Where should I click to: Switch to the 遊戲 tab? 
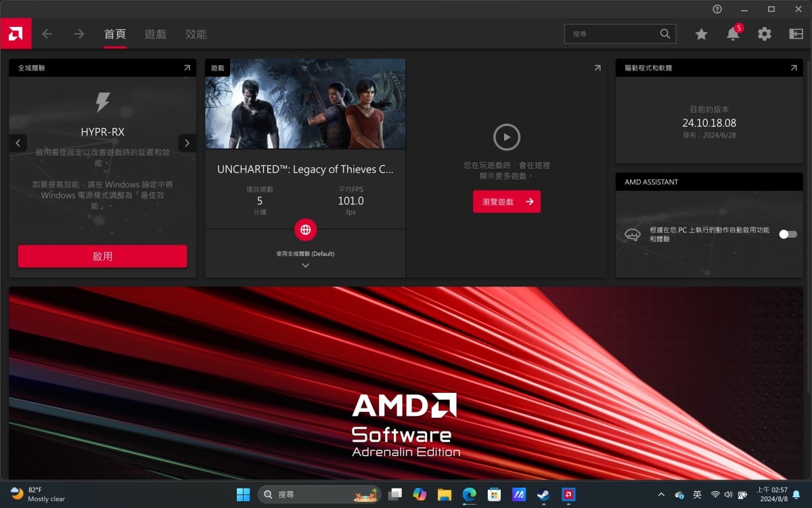(156, 34)
